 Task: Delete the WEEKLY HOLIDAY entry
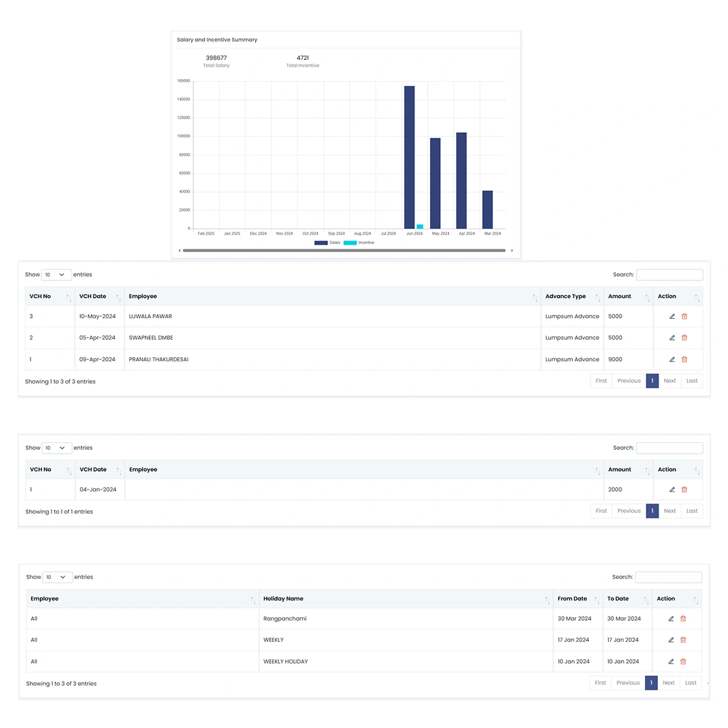pos(683,662)
